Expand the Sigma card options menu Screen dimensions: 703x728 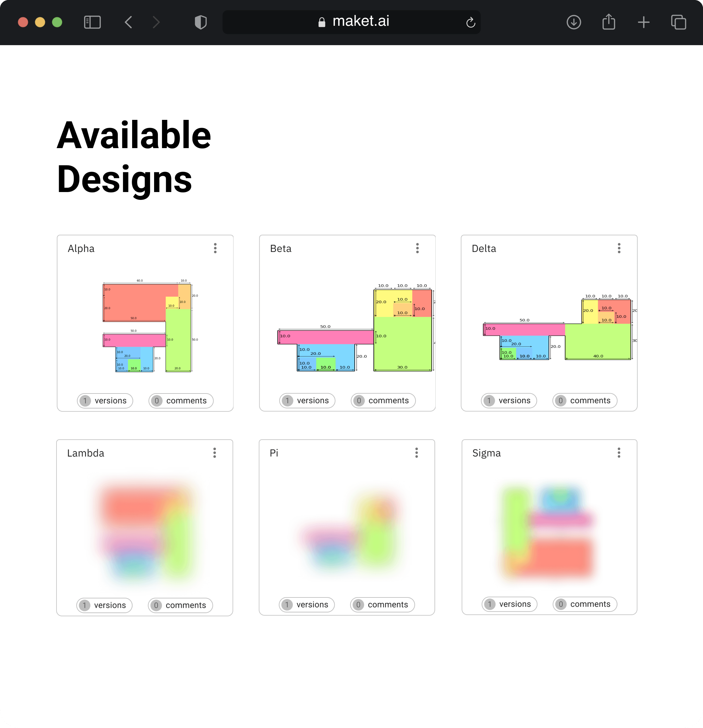pos(619,453)
